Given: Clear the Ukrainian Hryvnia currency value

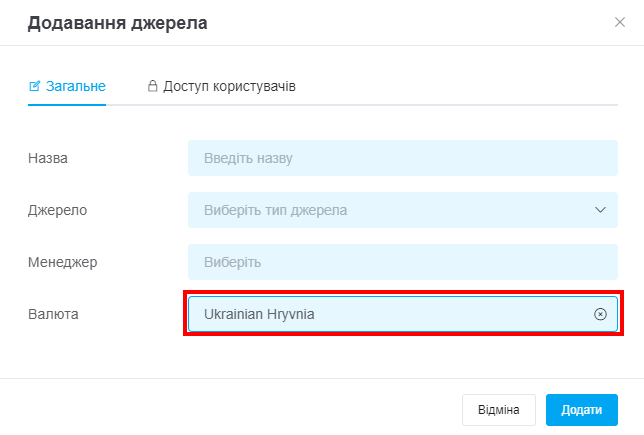Looking at the screenshot, I should (600, 314).
